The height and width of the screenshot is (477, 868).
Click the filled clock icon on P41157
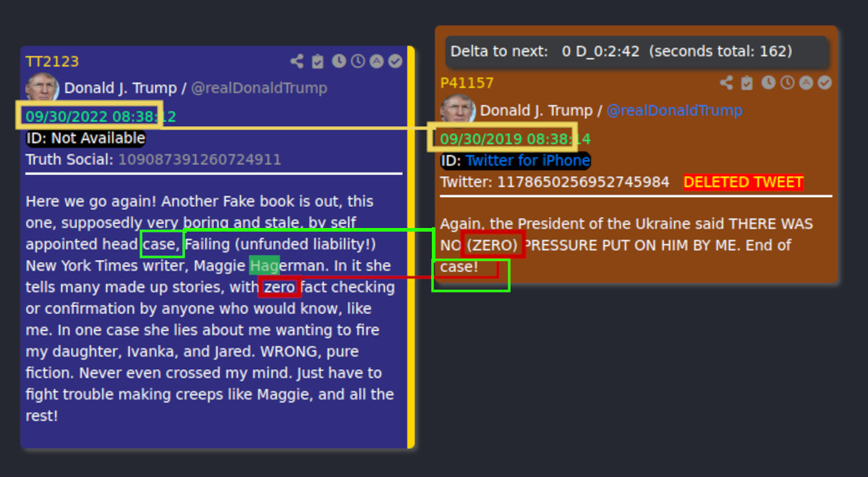pyautogui.click(x=768, y=83)
